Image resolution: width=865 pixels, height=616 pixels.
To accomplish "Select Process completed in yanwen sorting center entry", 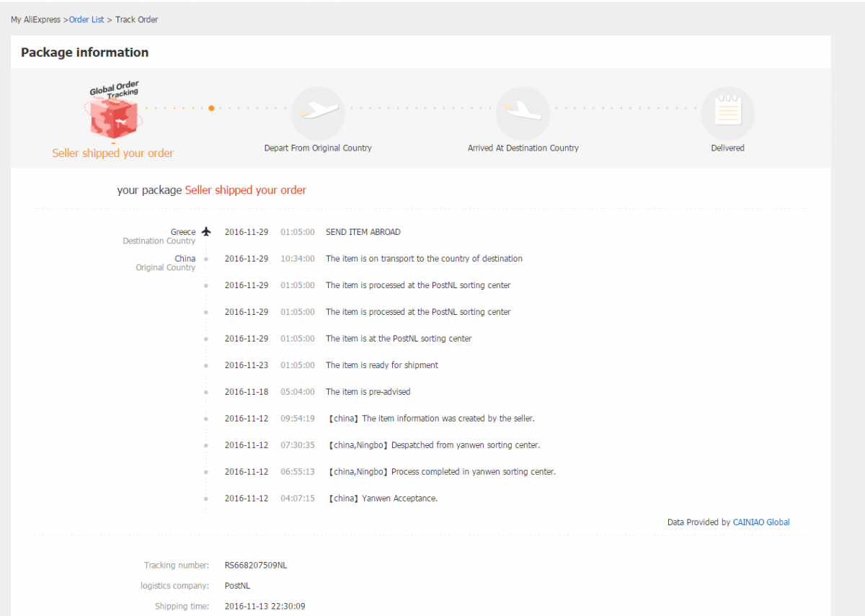I will tap(442, 472).
